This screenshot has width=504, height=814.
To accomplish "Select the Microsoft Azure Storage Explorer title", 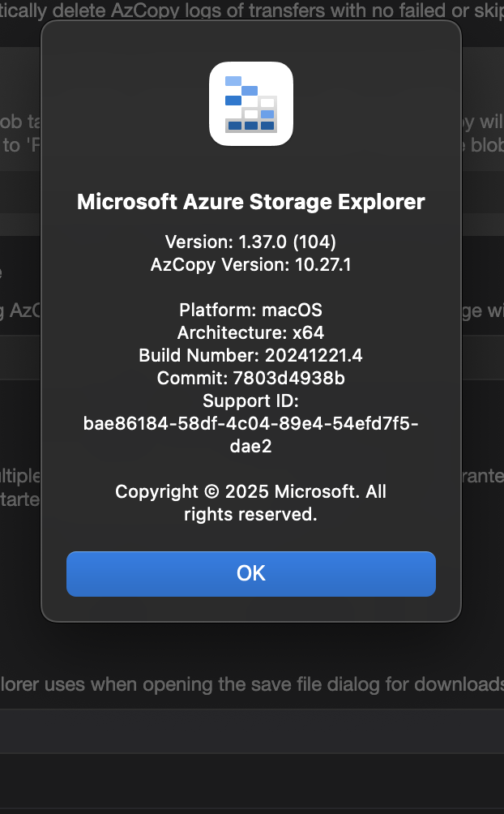I will 251,202.
